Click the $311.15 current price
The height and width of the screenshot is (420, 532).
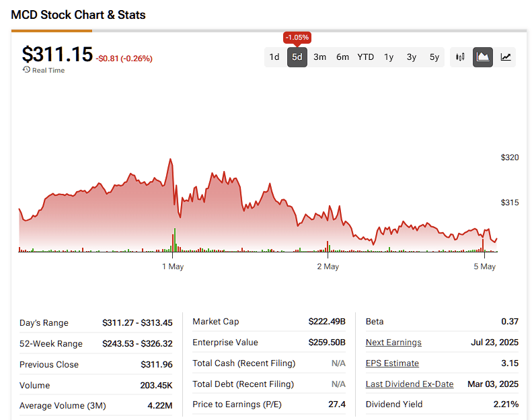(x=57, y=55)
